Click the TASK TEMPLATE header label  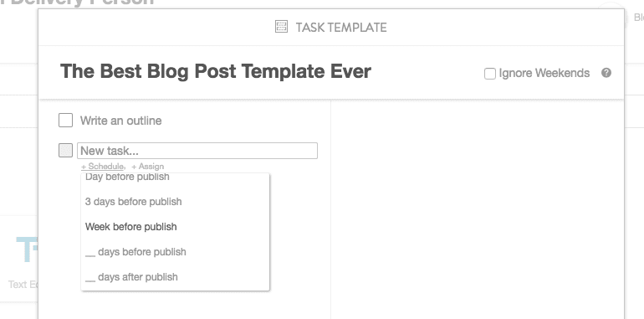pyautogui.click(x=341, y=28)
